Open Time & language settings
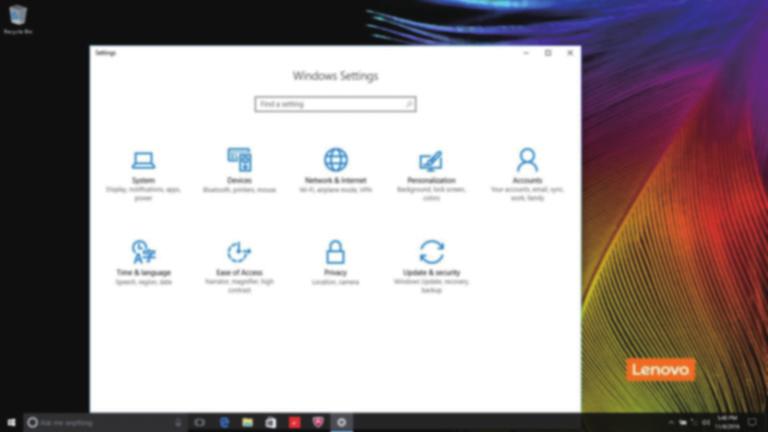Screen dimensions: 768x432 point(143,263)
